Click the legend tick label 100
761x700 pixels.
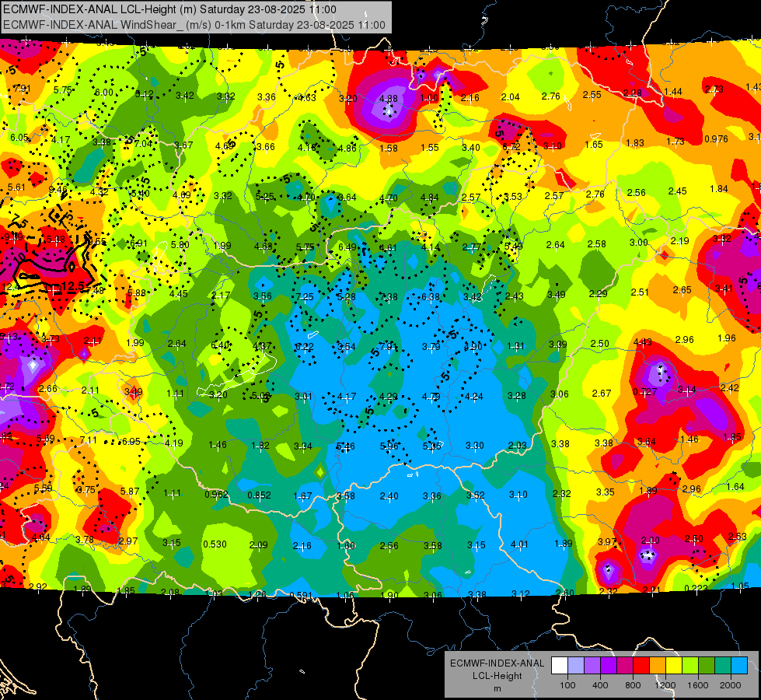click(567, 685)
